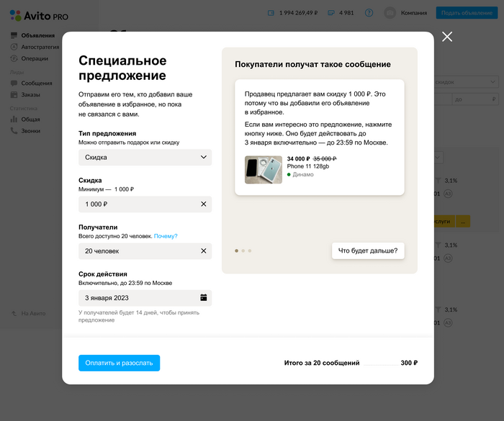Click the strikethrough price 35 000 ₽
The width and height of the screenshot is (504, 421).
click(x=325, y=159)
